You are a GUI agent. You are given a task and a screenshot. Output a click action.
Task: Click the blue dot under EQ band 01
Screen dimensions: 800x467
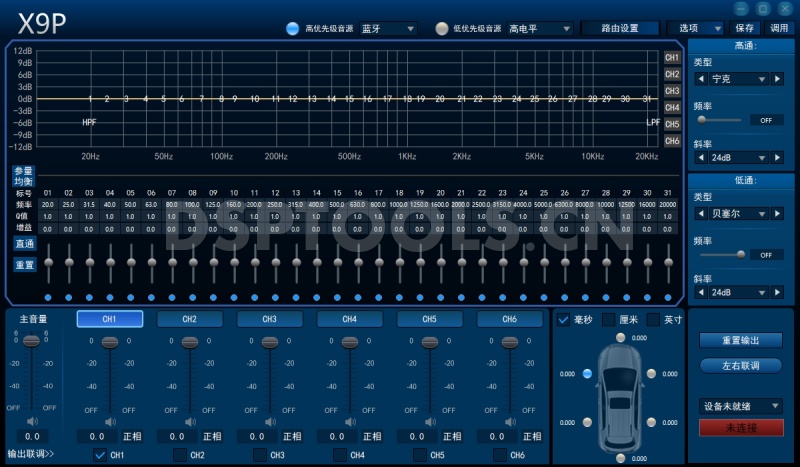coord(48,297)
